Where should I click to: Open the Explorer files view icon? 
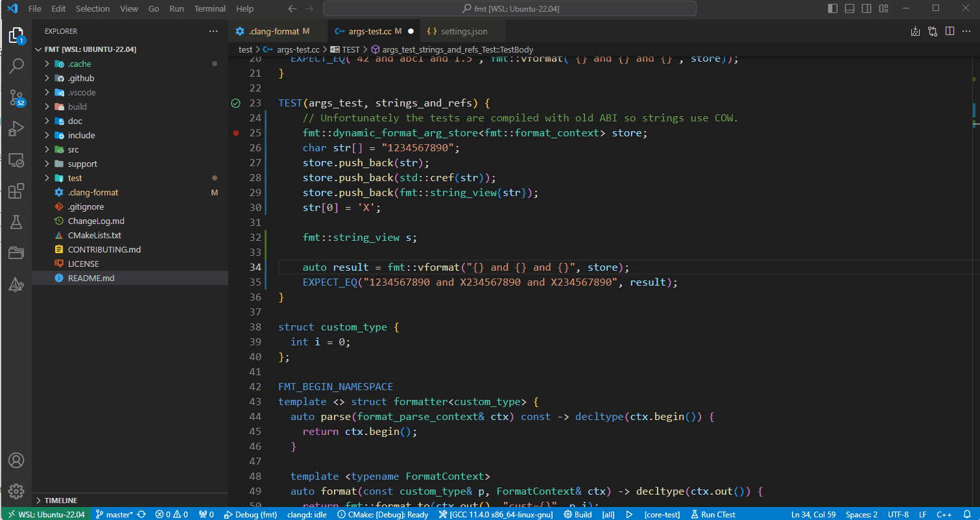[16, 35]
